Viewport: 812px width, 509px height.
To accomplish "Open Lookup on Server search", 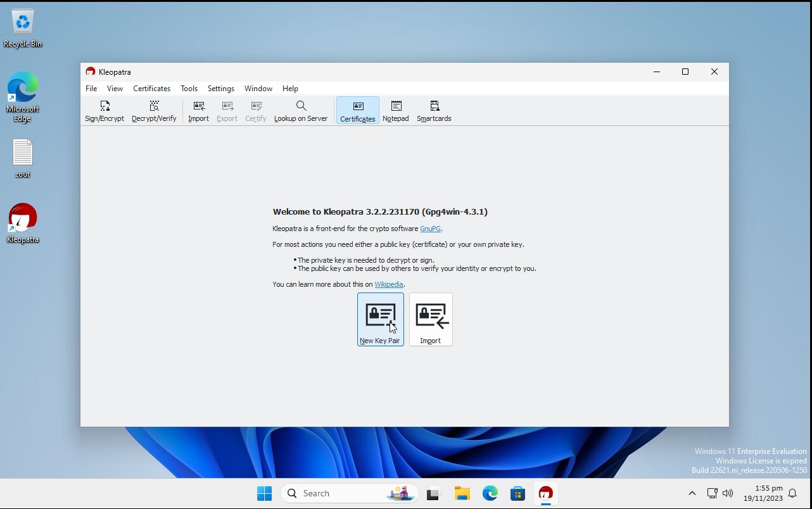I will click(x=301, y=111).
